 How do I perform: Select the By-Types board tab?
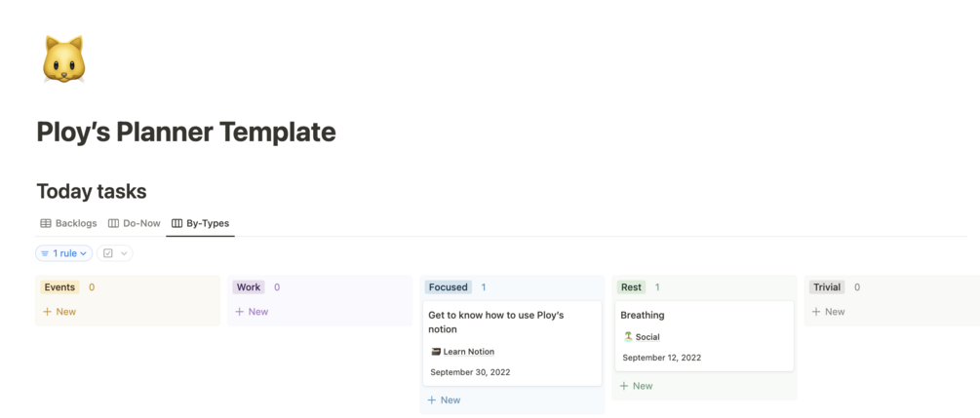[201, 223]
